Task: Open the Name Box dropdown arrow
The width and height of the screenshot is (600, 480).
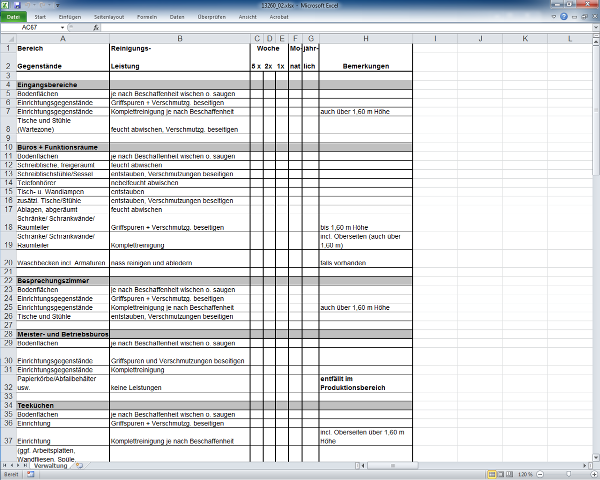Action: point(62,28)
